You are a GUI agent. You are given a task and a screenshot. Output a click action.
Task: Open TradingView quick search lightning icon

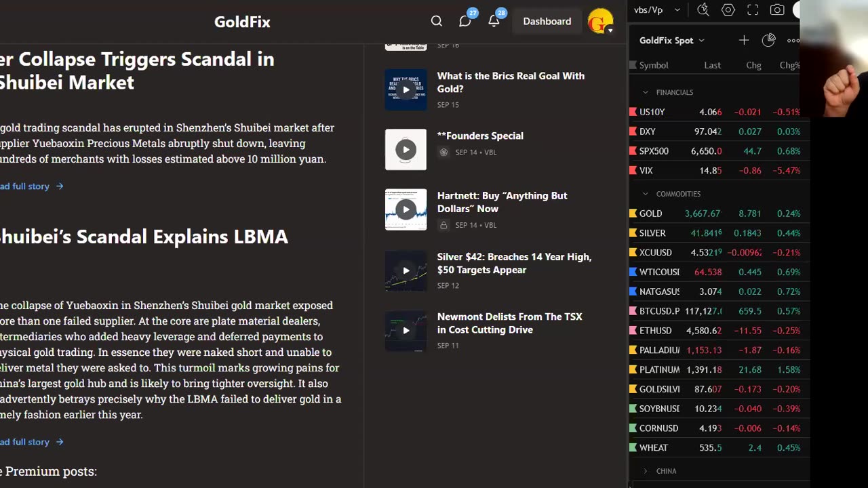(703, 9)
